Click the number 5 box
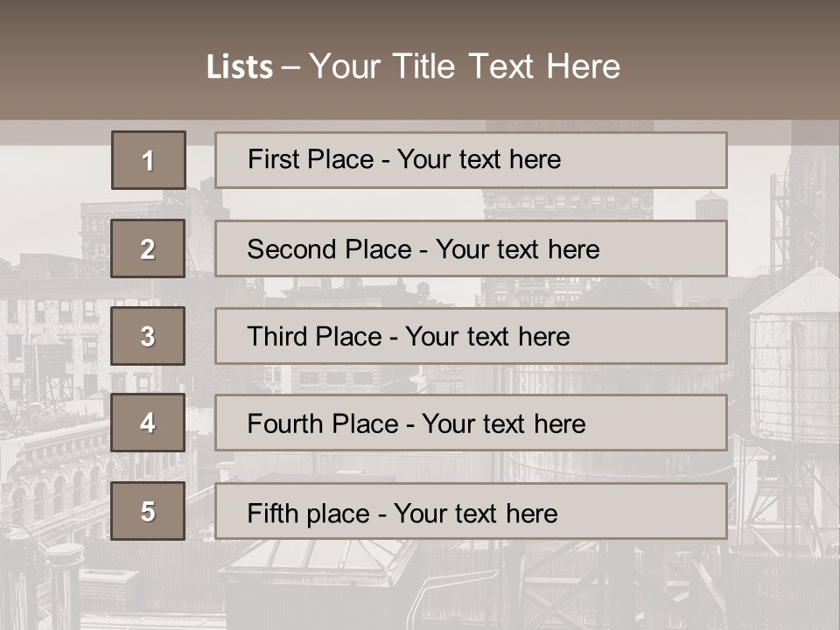The height and width of the screenshot is (630, 840). 148,511
